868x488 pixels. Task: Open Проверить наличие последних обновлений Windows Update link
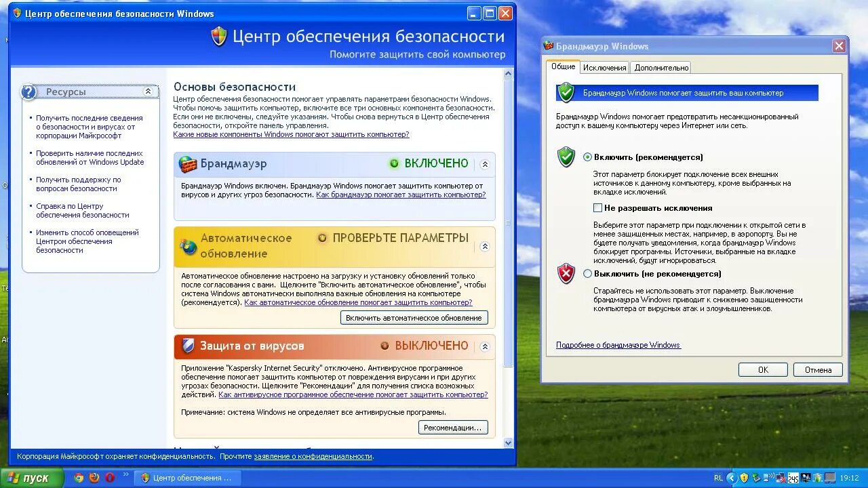click(x=90, y=158)
